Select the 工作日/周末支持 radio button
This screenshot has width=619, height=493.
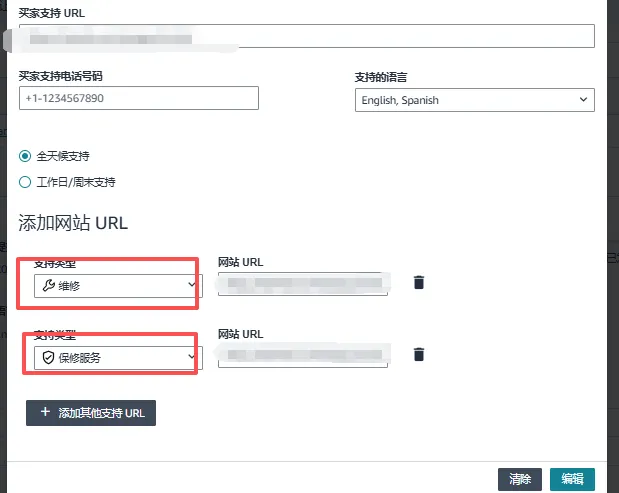(25, 182)
